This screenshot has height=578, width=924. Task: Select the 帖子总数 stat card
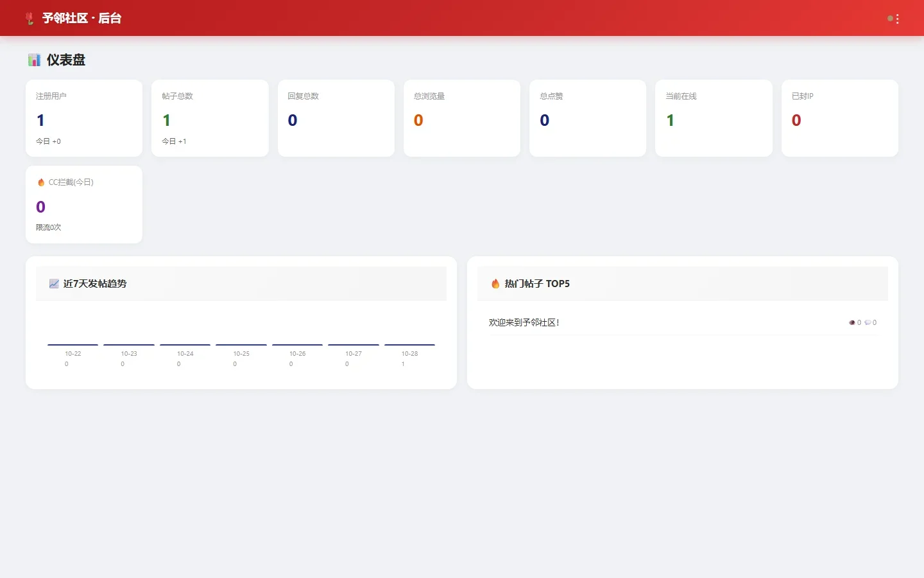210,118
